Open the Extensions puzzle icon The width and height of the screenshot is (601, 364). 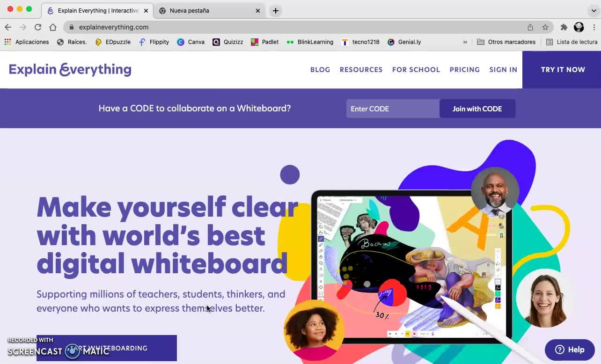click(x=564, y=27)
